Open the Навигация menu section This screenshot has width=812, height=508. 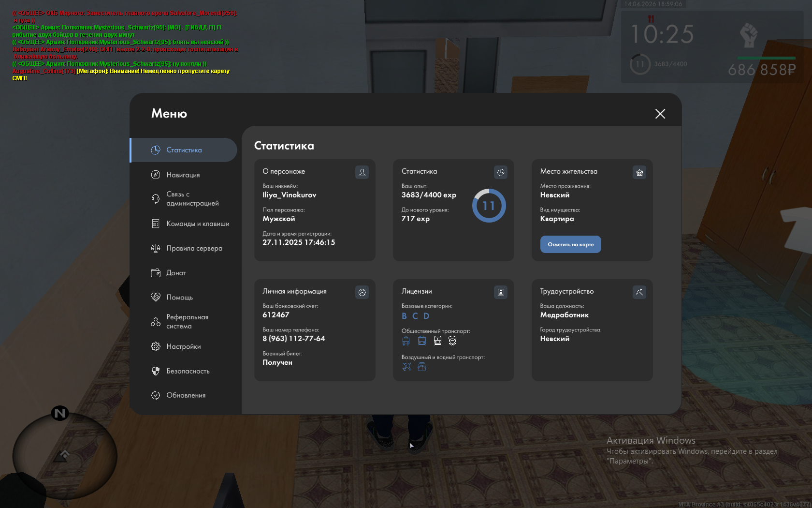[x=183, y=175]
